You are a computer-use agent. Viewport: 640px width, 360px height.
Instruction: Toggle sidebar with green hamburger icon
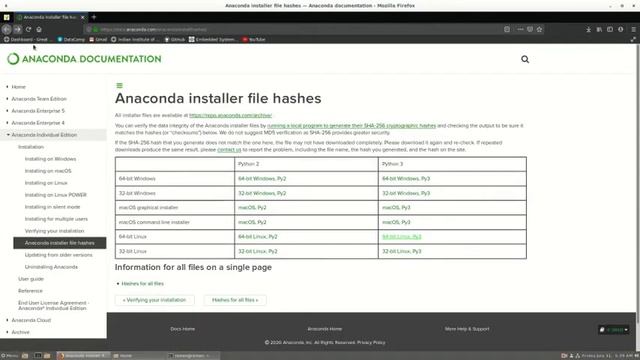119,85
